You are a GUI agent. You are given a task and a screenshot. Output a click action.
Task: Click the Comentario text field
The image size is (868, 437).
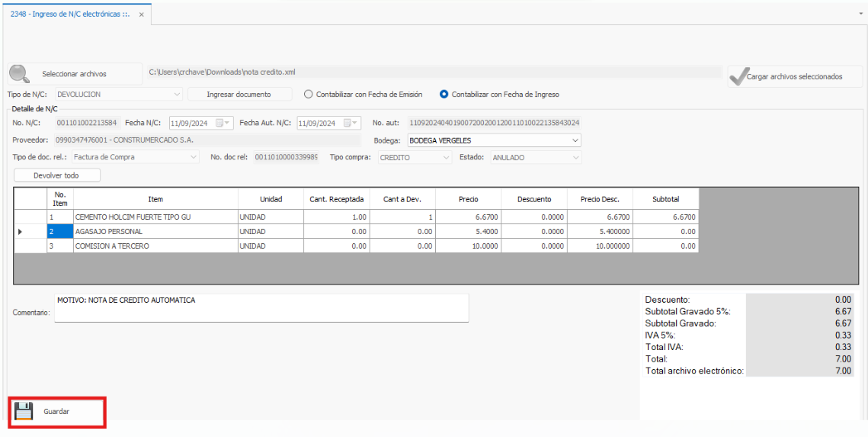pyautogui.click(x=261, y=308)
